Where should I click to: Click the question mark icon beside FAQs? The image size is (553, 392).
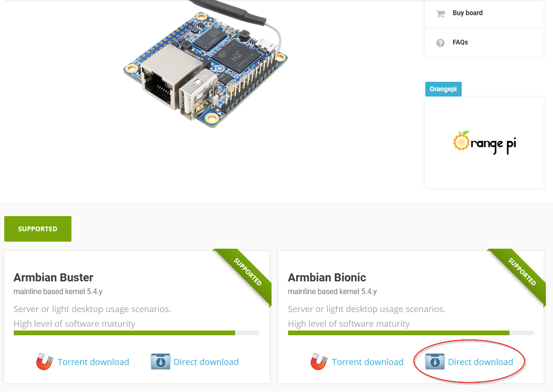pyautogui.click(x=440, y=43)
